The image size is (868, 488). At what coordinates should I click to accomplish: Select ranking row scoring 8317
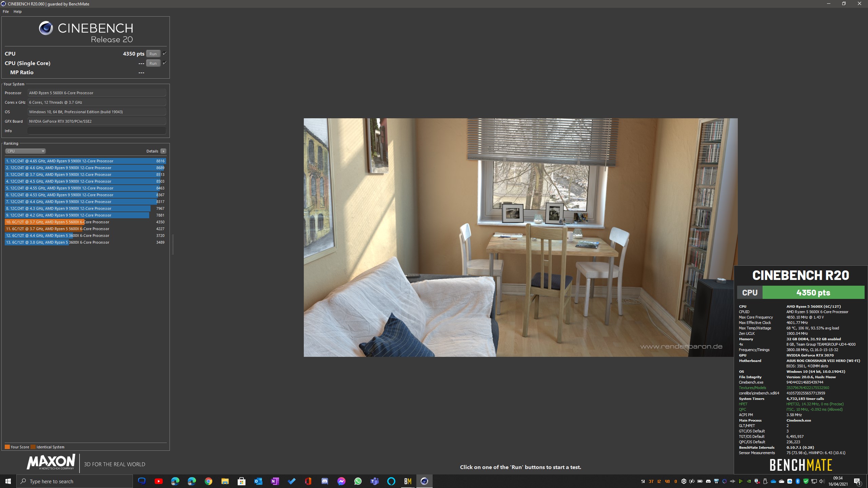click(85, 202)
